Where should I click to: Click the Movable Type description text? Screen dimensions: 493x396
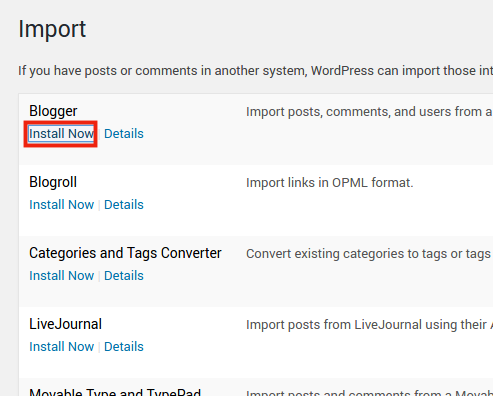click(369, 393)
